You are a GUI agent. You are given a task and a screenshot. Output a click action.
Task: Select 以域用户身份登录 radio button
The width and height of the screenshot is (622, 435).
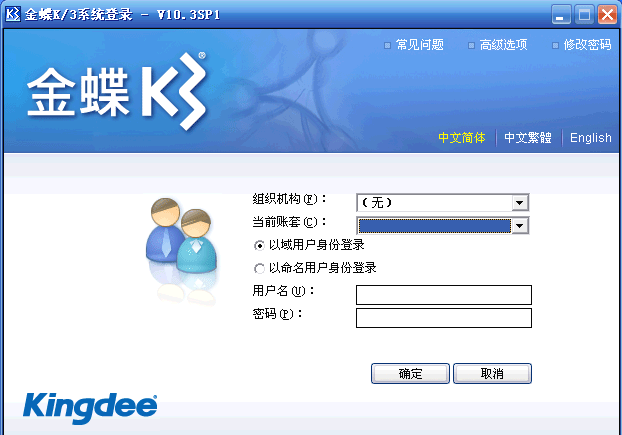tap(259, 246)
